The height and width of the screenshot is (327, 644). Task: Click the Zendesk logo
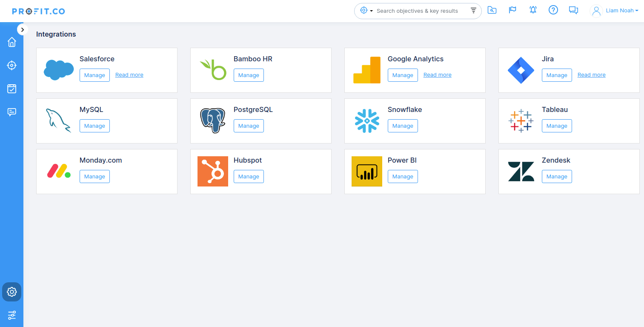pos(521,171)
